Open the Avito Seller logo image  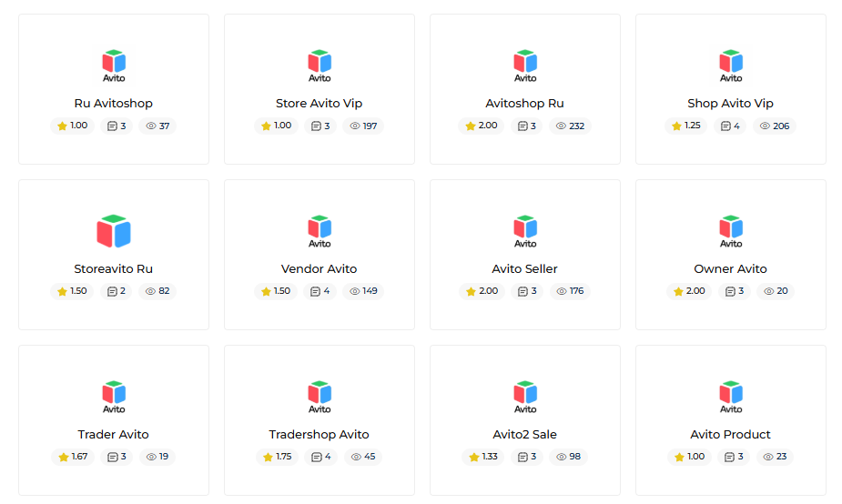click(525, 232)
